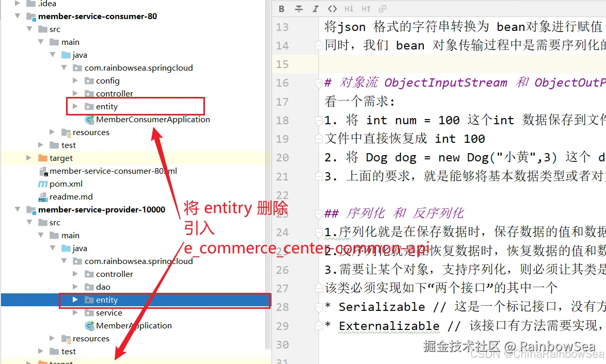Place cursor in empty highlighted line 15
Image resolution: width=606 pixels, height=364 pixels.
462,64
